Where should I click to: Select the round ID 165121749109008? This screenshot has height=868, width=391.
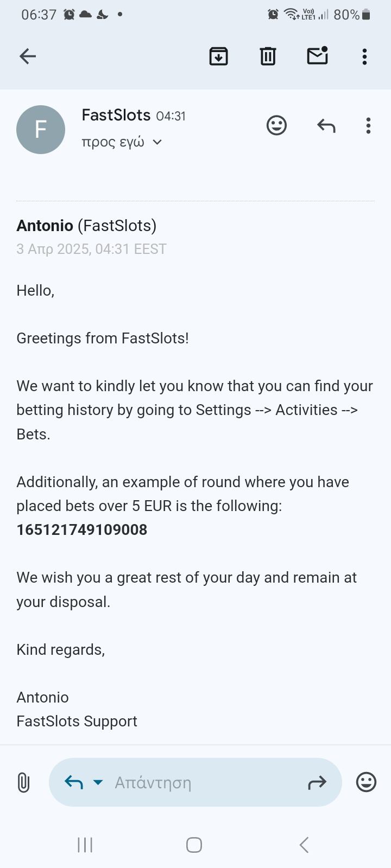[82, 529]
